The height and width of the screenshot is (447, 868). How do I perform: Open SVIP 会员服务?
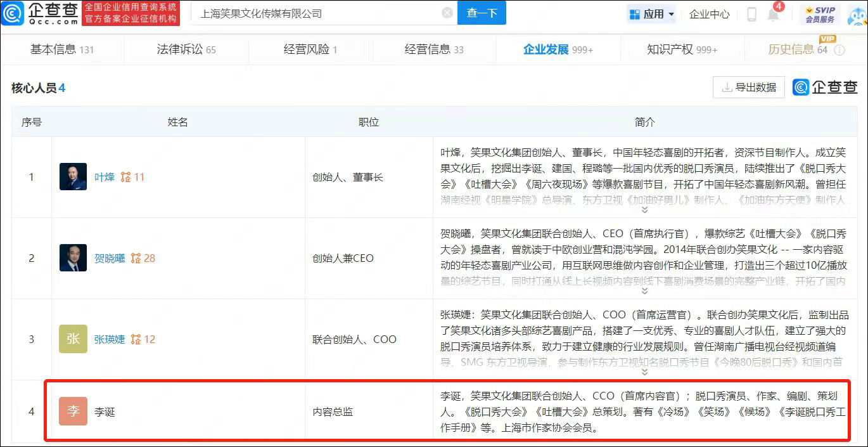820,14
